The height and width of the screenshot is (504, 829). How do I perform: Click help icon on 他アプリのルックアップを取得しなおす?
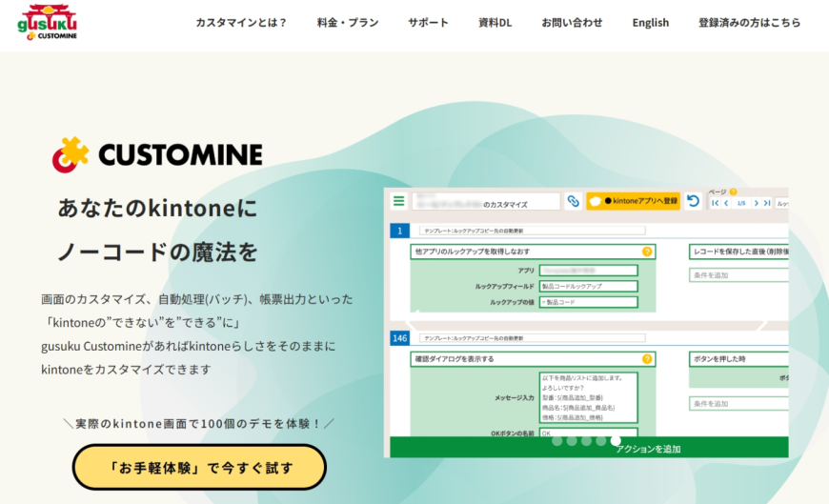pyautogui.click(x=647, y=252)
